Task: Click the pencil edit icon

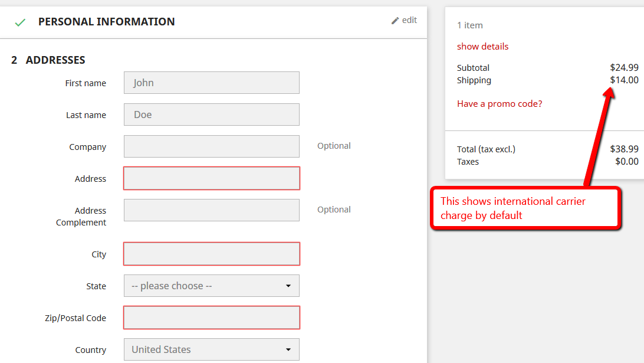Action: tap(395, 21)
